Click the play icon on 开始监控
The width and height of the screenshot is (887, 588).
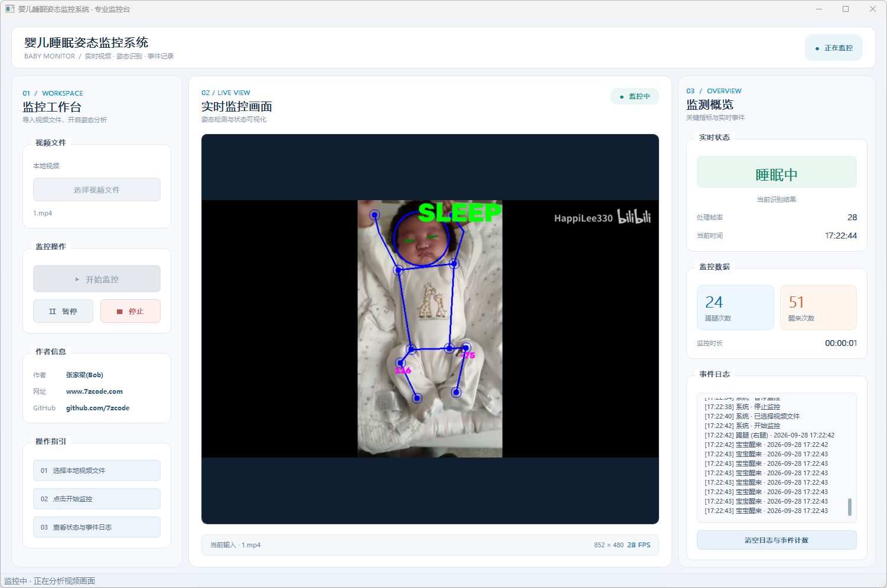pyautogui.click(x=77, y=279)
